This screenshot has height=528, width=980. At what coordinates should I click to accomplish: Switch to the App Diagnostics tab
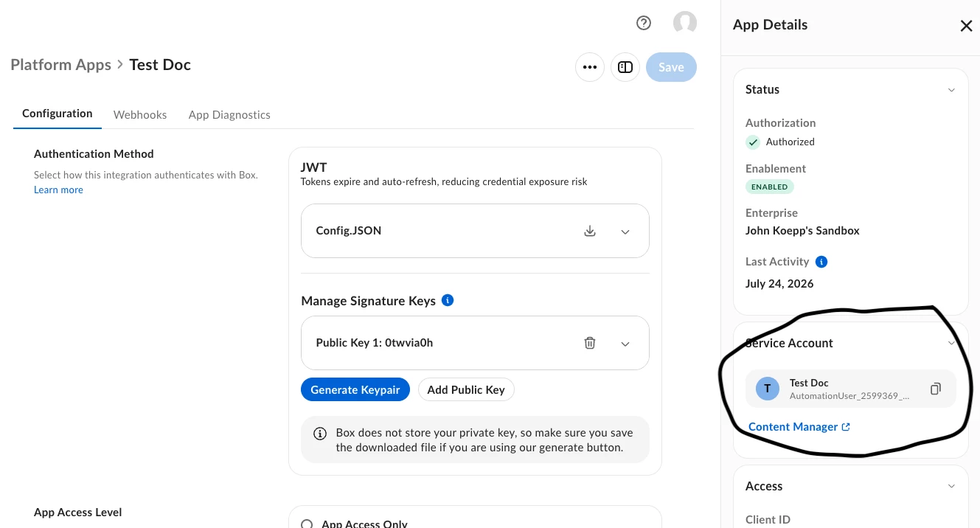(229, 115)
